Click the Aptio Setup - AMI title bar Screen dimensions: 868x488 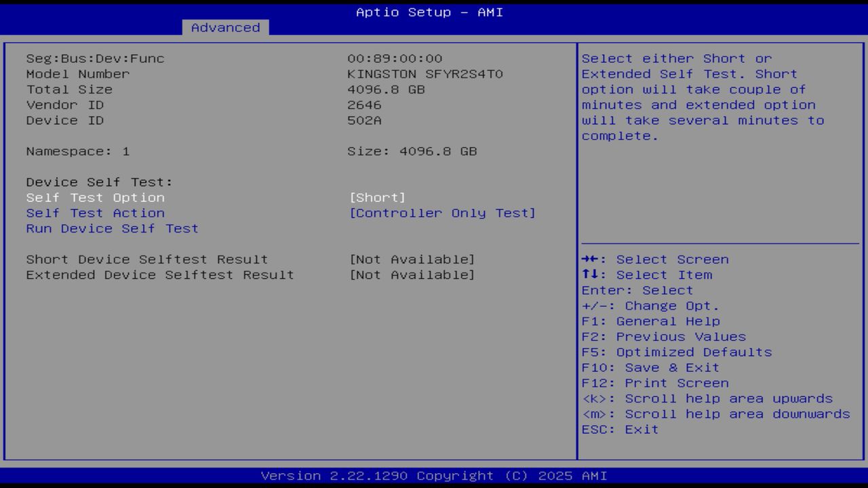[428, 12]
